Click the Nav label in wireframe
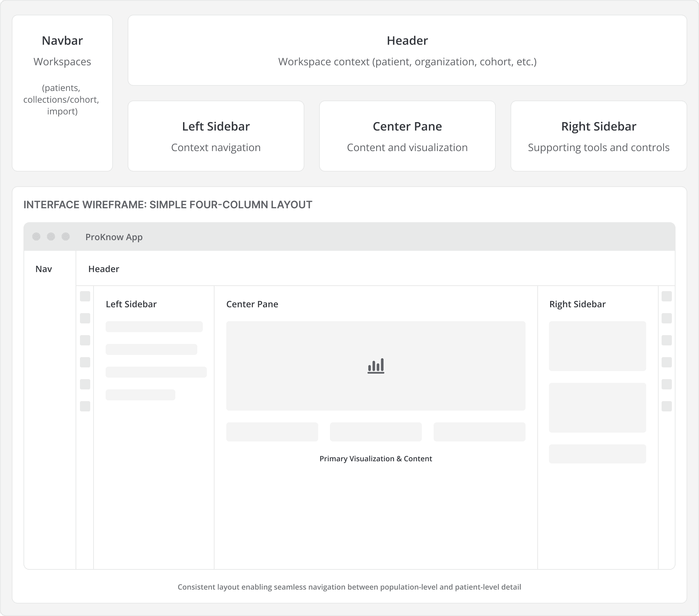 [x=44, y=269]
